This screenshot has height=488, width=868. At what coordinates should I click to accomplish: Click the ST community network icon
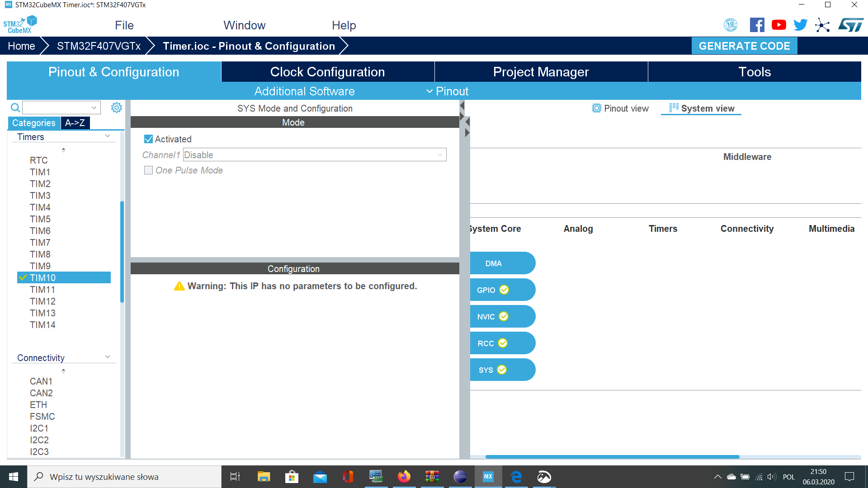822,25
